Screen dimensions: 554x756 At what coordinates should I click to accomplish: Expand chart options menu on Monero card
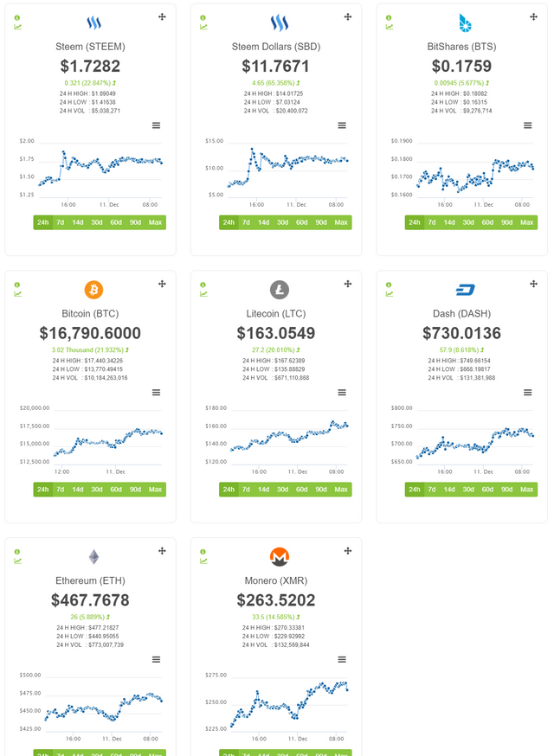coord(342,659)
